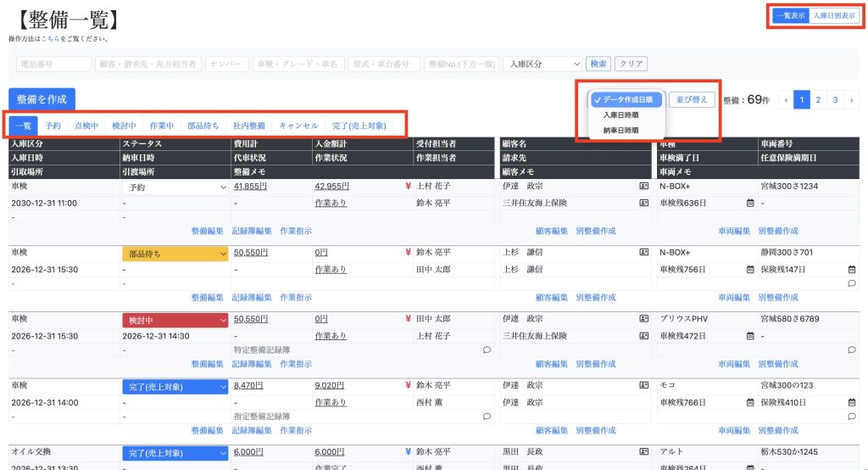This screenshot has height=470, width=868.
Task: Open calendar icon beside 車検残636日
Action: point(750,204)
